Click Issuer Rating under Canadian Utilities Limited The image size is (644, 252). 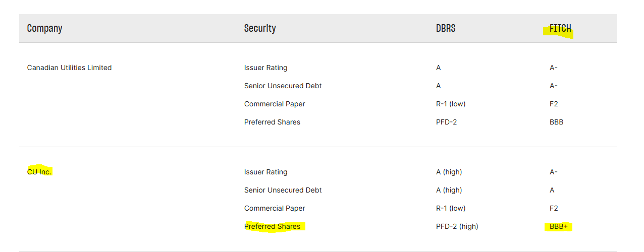[x=265, y=68]
